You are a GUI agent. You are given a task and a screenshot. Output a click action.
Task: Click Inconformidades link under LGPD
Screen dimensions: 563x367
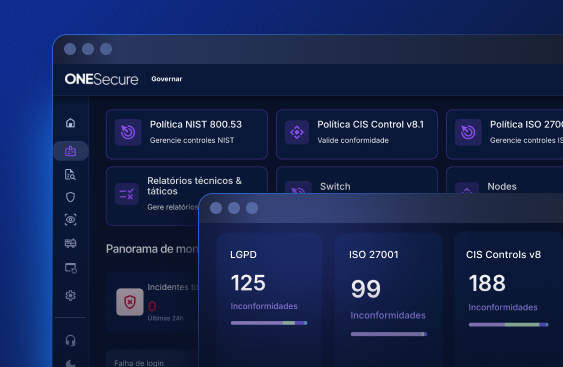(x=264, y=306)
